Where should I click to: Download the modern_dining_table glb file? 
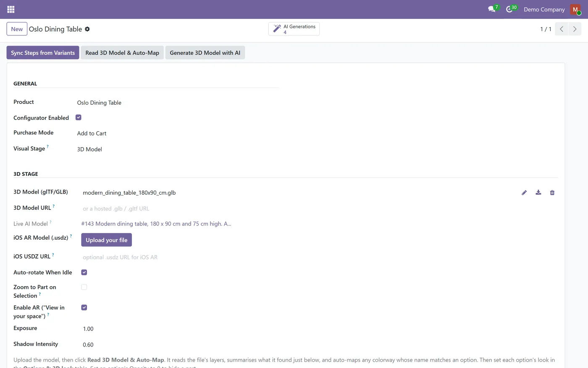[538, 193]
